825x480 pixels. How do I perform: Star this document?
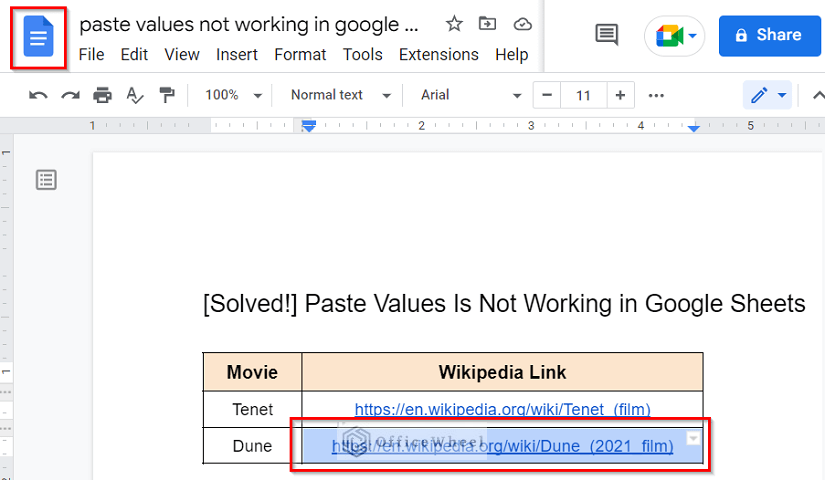[x=454, y=24]
